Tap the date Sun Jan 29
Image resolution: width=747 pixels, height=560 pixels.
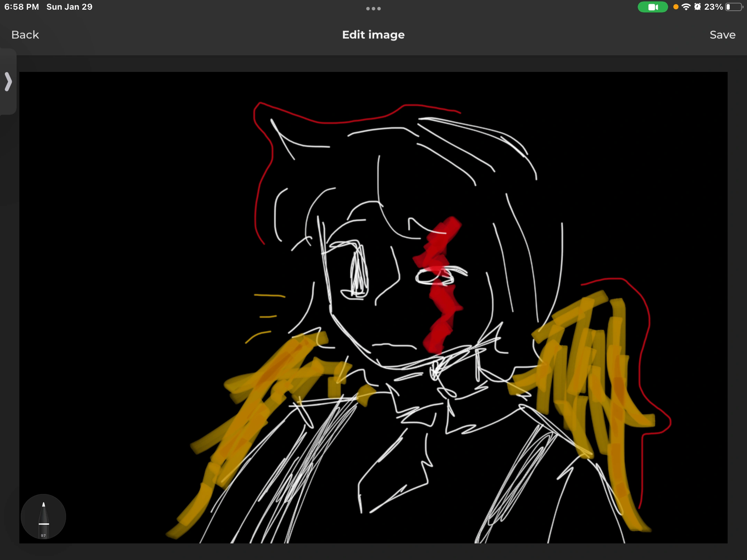point(68,6)
